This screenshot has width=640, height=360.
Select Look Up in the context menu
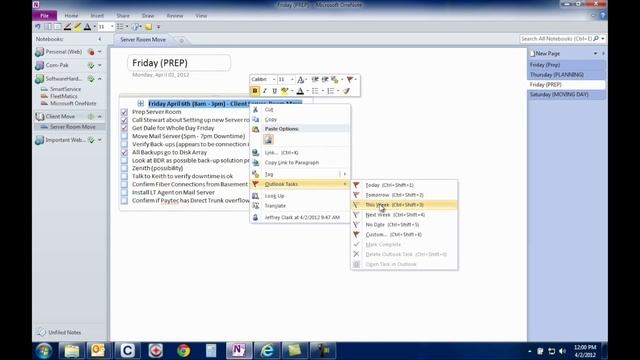pos(300,196)
